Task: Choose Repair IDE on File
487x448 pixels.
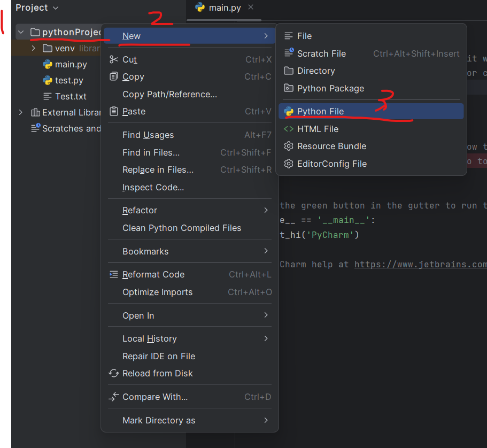Action: pyautogui.click(x=190, y=356)
